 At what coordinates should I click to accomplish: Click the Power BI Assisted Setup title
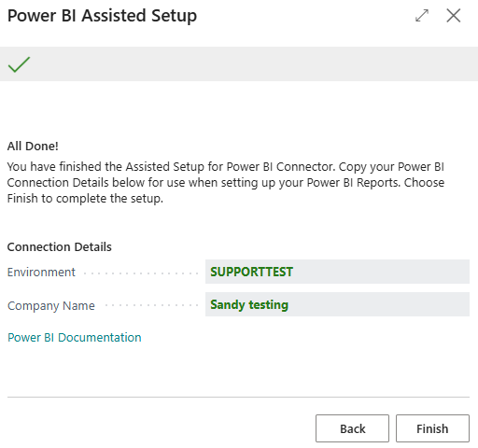coord(102,16)
